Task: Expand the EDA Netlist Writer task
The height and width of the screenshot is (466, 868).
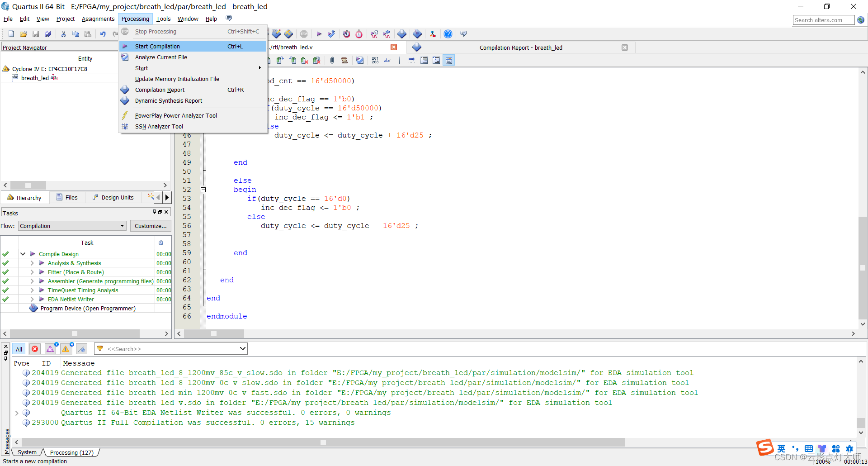Action: pos(32,299)
